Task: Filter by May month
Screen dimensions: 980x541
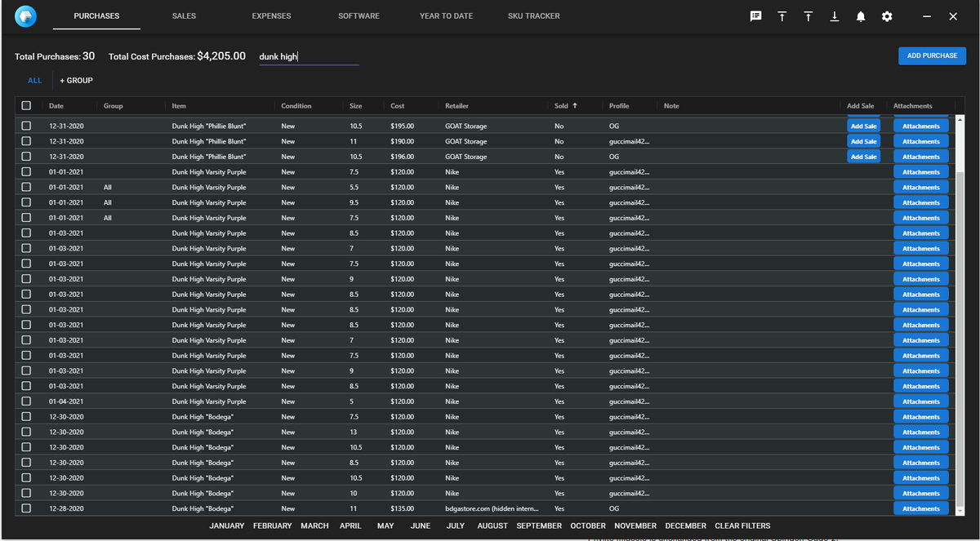Action: [385, 525]
